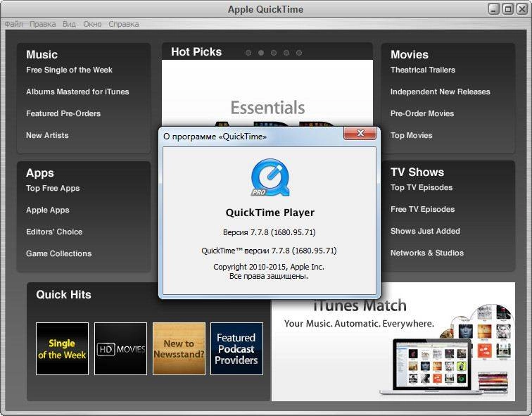
Task: Open New Artists link
Action: (x=48, y=135)
